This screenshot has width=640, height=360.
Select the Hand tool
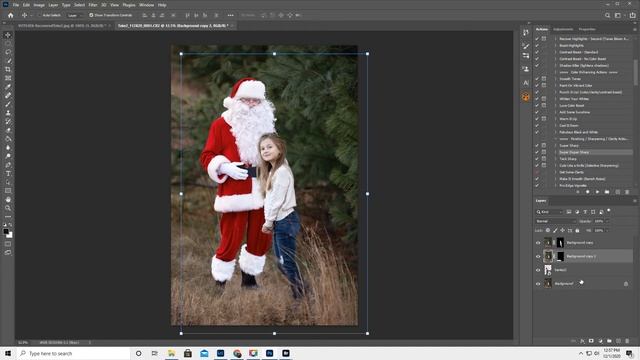(8, 200)
